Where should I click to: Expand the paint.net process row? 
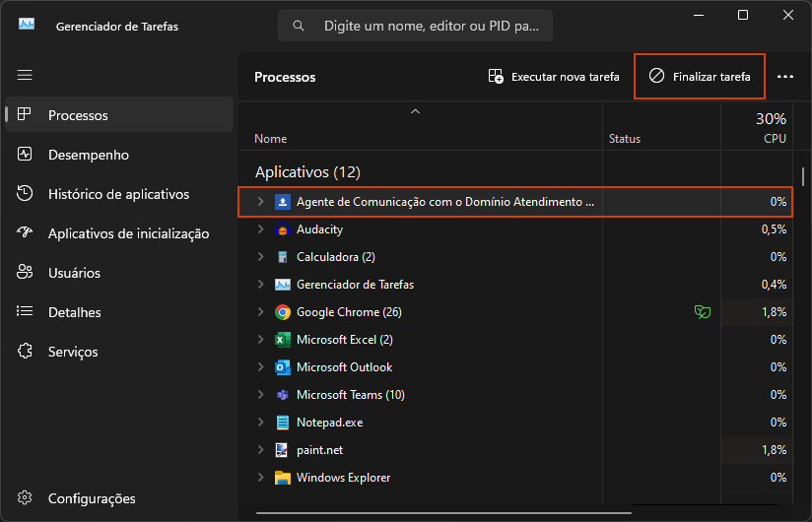(x=260, y=450)
